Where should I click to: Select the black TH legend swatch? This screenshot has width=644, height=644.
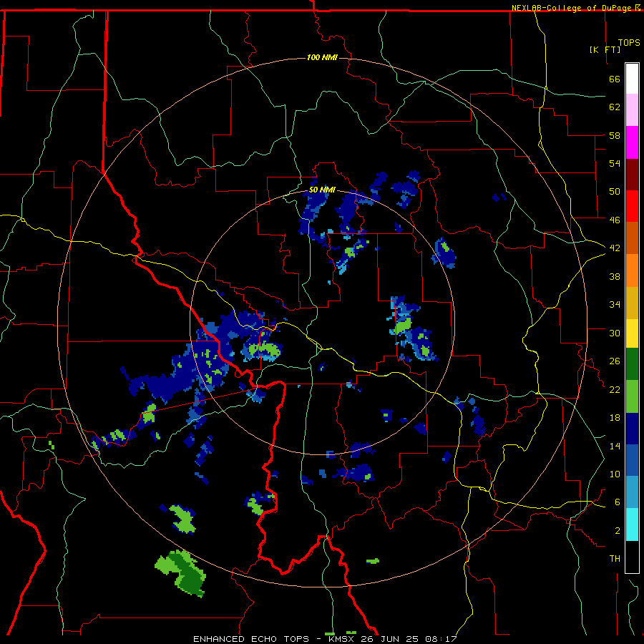coord(632,557)
